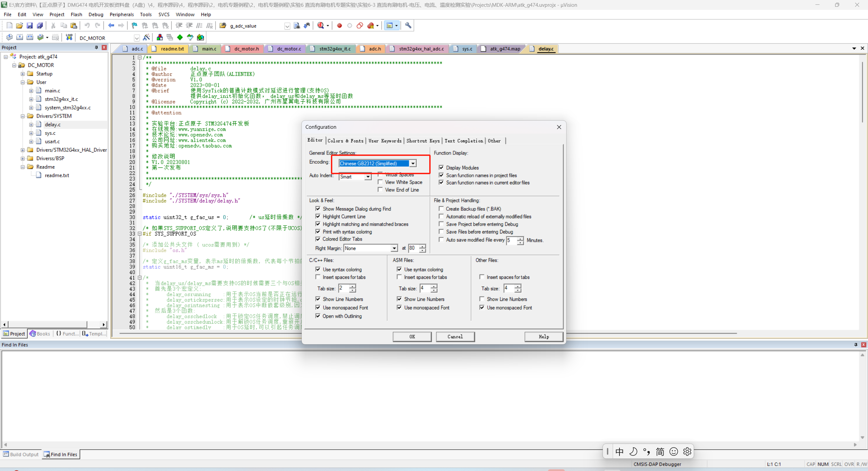Increase C/C++ Tab size stepper
868x471 pixels.
click(x=353, y=286)
